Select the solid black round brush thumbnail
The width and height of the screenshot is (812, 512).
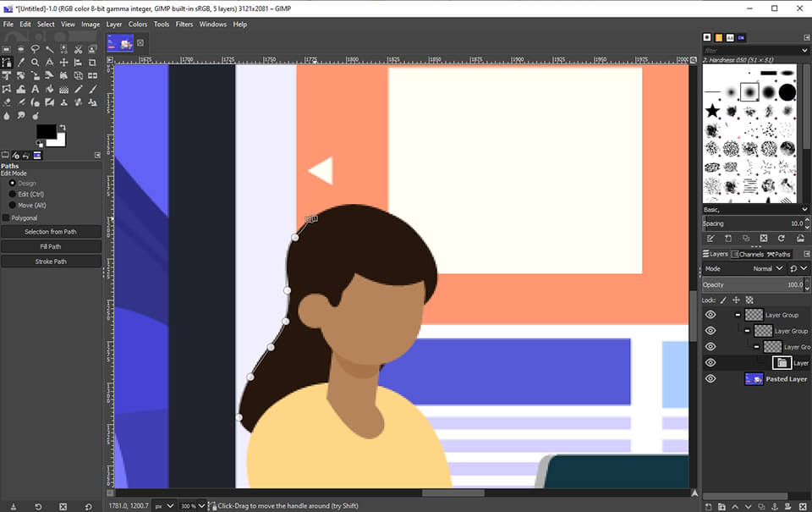click(x=787, y=92)
